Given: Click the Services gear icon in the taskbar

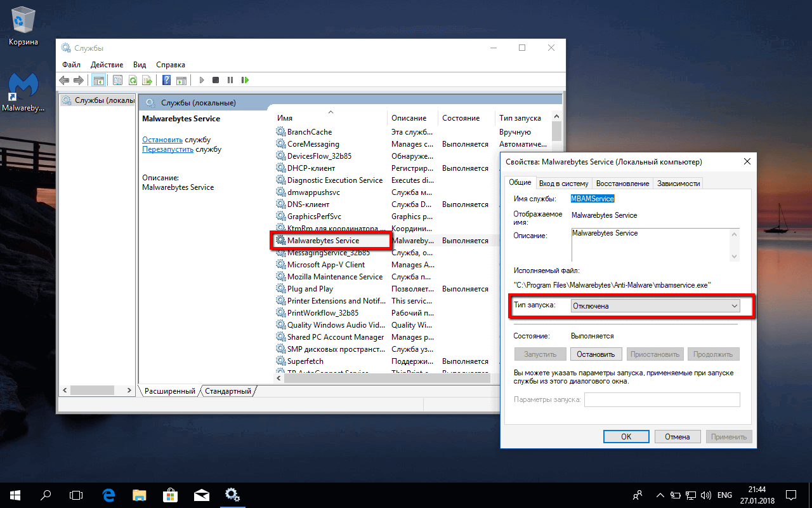Looking at the screenshot, I should 232,495.
